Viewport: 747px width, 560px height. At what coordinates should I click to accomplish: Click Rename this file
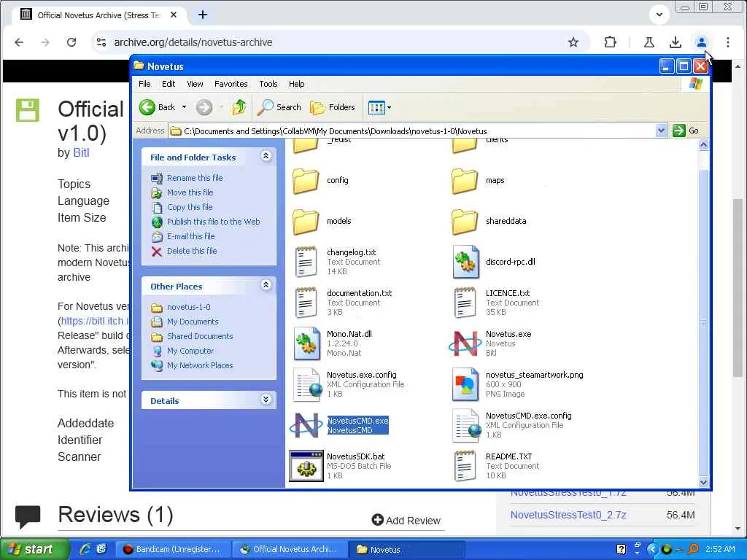[x=194, y=178]
